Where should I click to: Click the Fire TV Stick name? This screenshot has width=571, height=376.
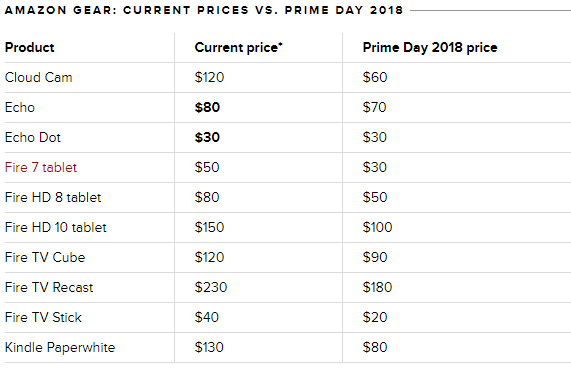[43, 317]
